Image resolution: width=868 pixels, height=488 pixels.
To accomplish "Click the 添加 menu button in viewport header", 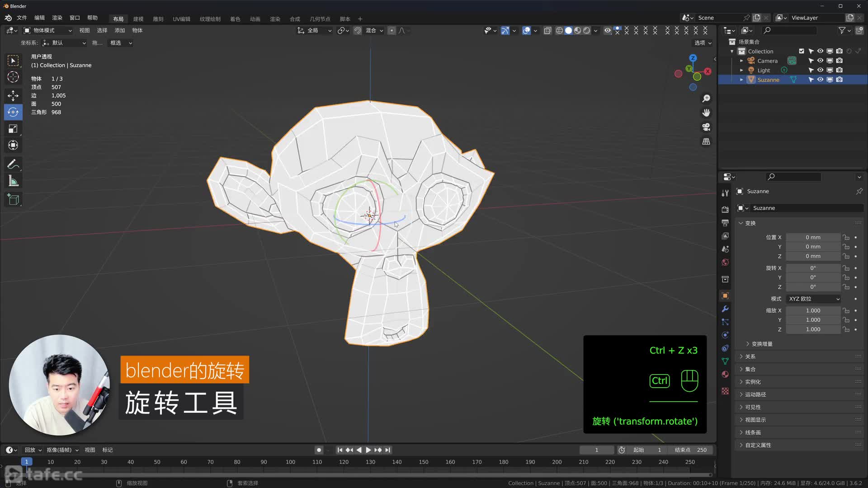I will (x=120, y=30).
